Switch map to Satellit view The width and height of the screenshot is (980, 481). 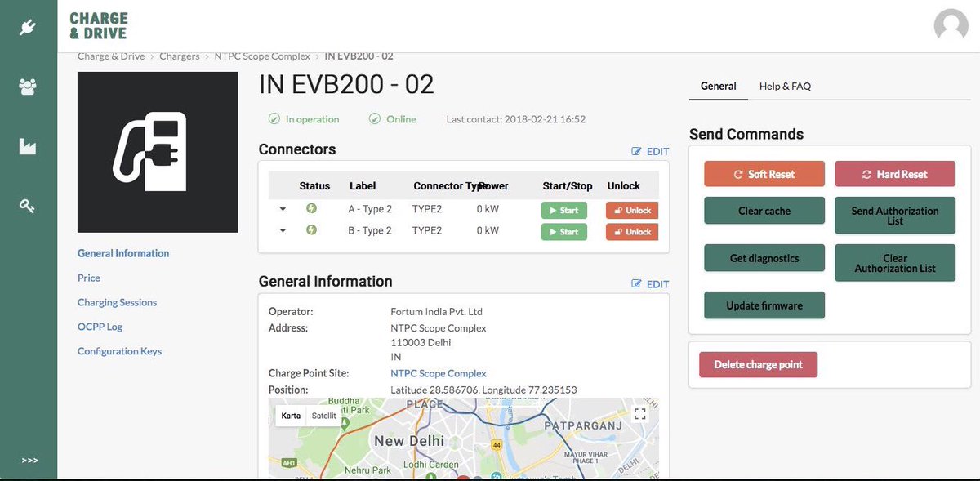(x=324, y=416)
